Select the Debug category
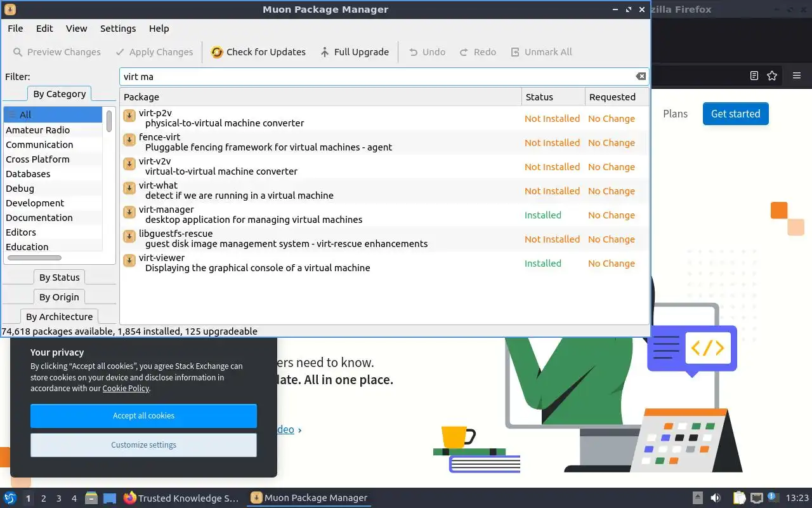Image resolution: width=812 pixels, height=508 pixels. point(53,189)
